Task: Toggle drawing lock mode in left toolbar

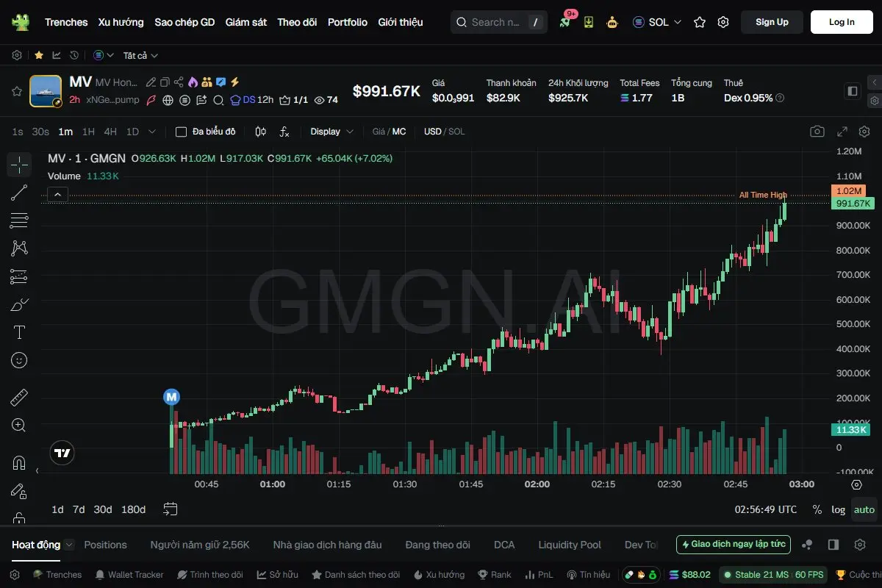Action: click(x=19, y=491)
